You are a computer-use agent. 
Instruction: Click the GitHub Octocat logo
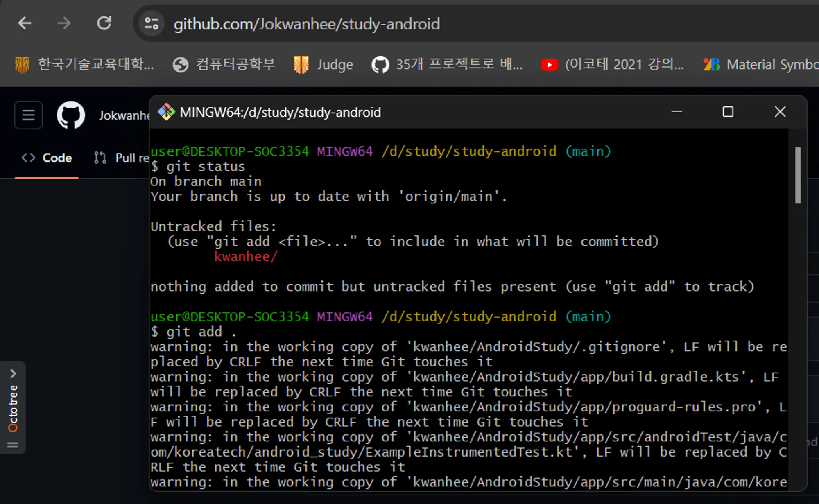point(71,115)
